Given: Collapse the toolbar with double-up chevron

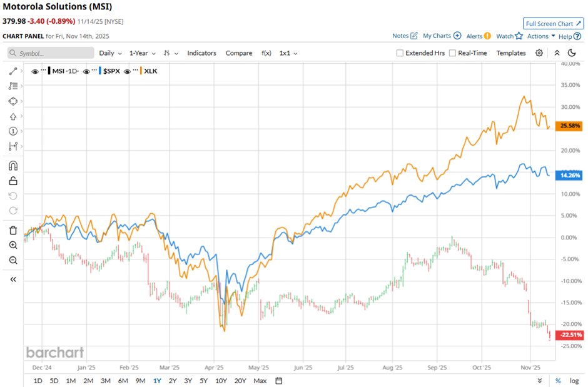Looking at the screenshot, I should (x=557, y=53).
